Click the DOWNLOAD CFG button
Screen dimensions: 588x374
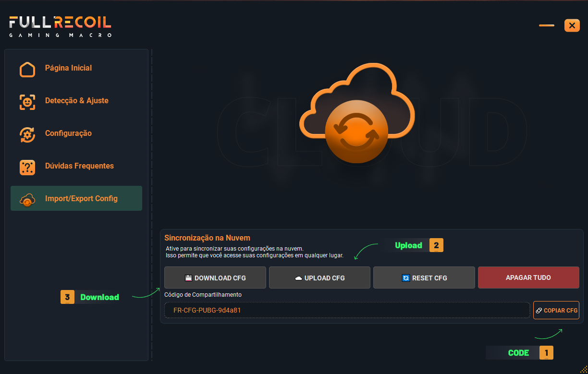click(215, 277)
